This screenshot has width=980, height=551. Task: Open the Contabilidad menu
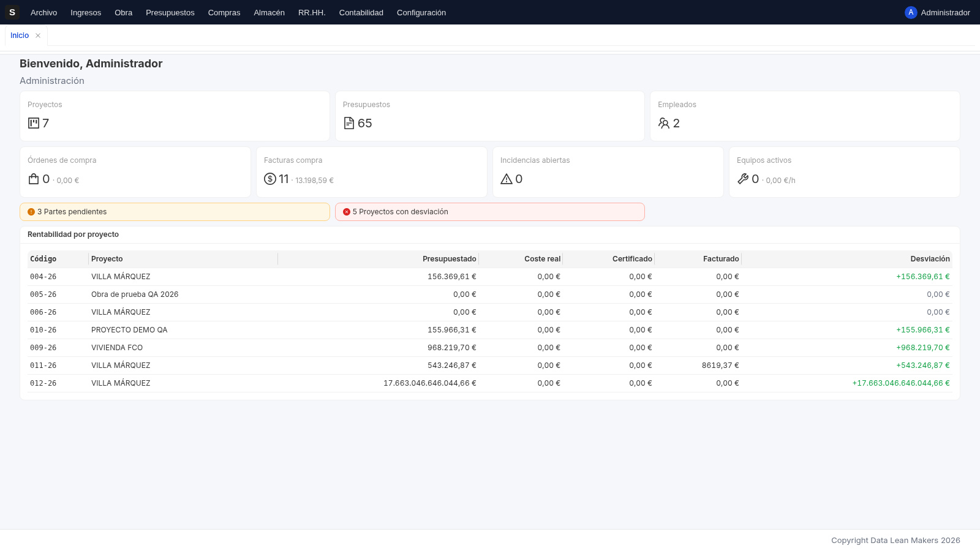[361, 12]
